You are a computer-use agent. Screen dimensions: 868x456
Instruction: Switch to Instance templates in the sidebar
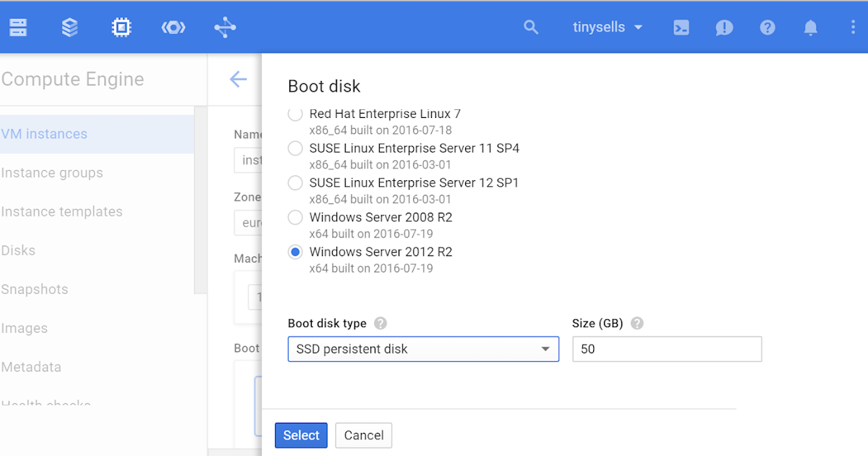(x=62, y=211)
